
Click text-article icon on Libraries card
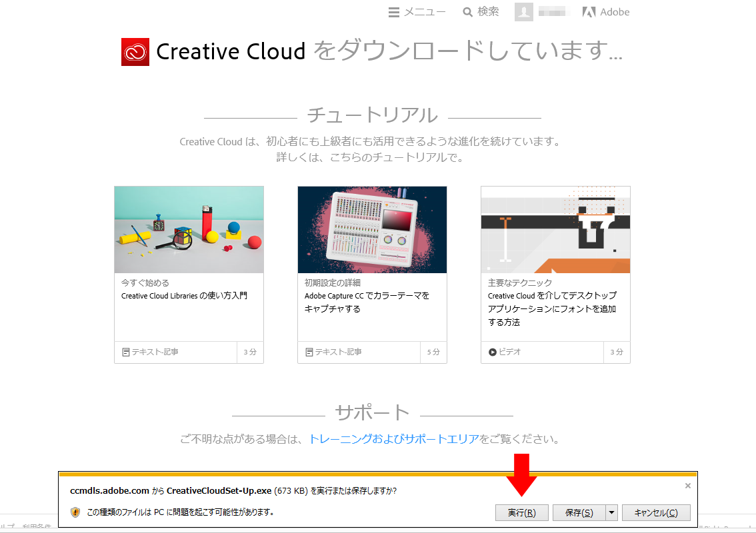(x=126, y=352)
